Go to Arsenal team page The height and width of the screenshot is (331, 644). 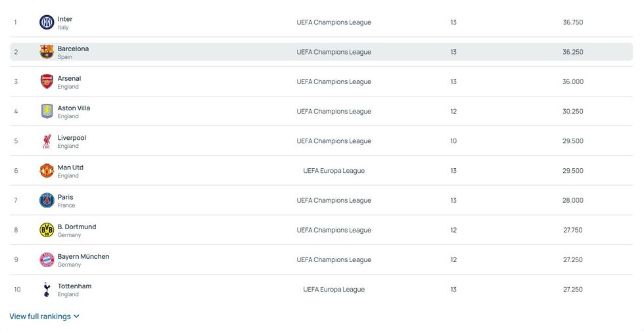click(x=69, y=78)
